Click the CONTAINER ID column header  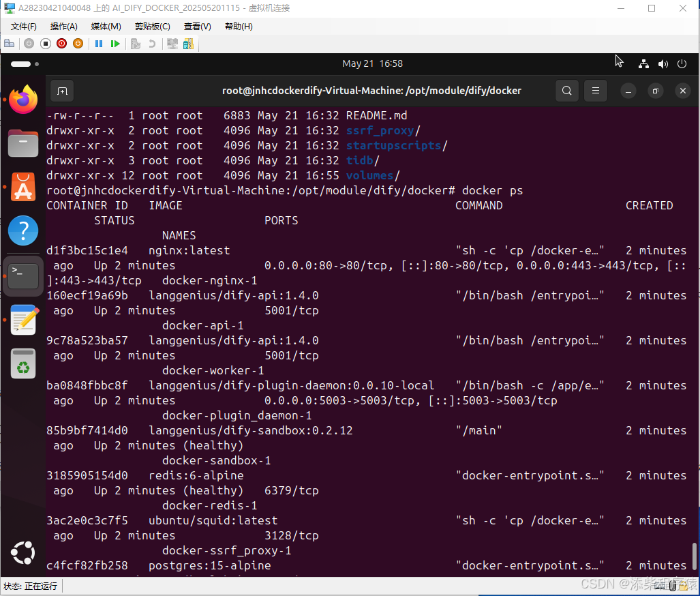pos(87,205)
